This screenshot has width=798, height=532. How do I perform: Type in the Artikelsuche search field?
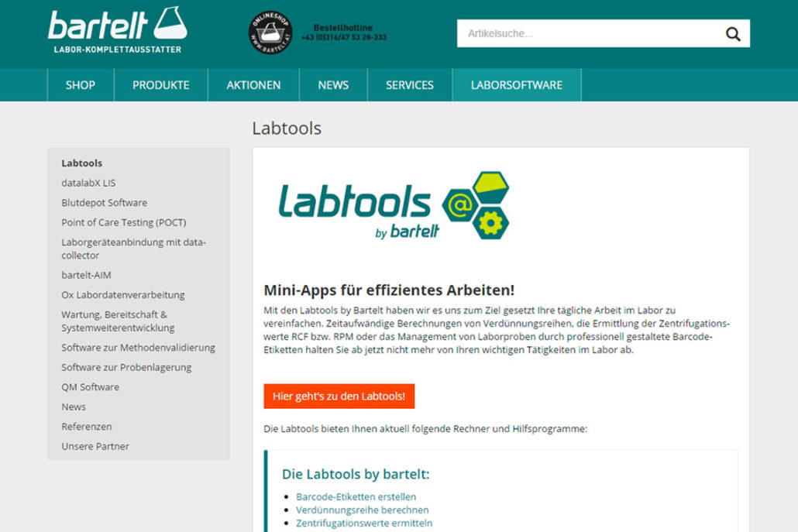click(589, 34)
